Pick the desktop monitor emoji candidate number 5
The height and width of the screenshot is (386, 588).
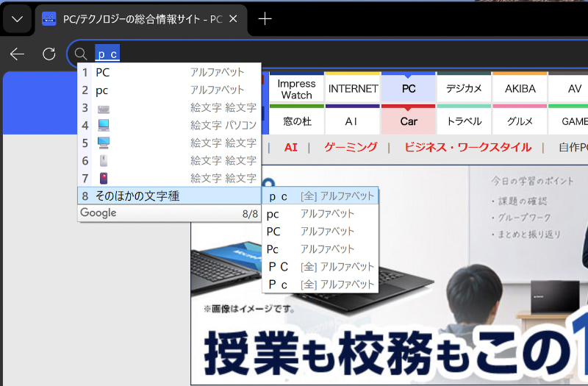[x=169, y=143]
